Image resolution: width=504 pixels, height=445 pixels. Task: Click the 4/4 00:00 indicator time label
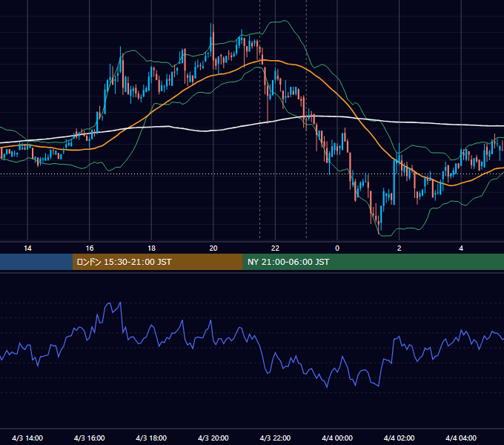[x=337, y=438]
